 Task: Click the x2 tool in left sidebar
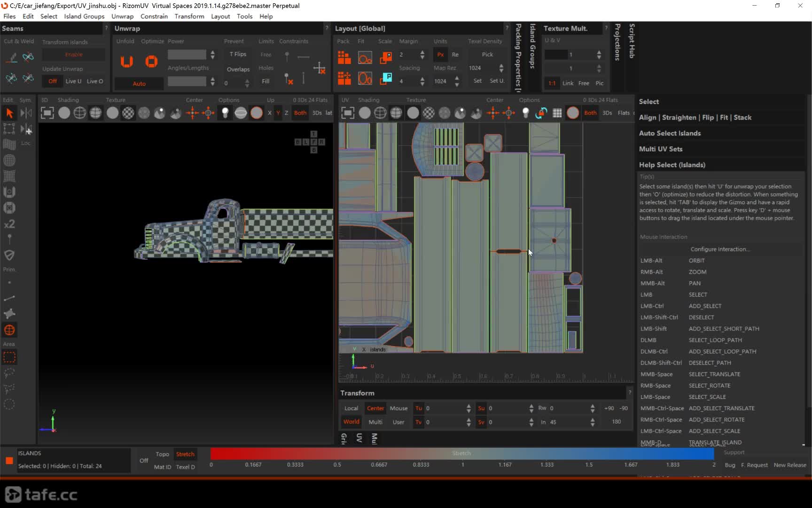(9, 224)
